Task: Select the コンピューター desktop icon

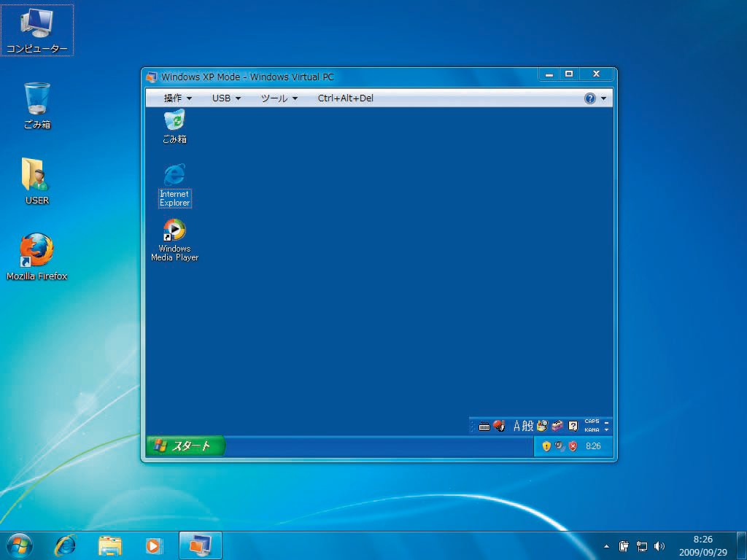Action: (x=36, y=31)
